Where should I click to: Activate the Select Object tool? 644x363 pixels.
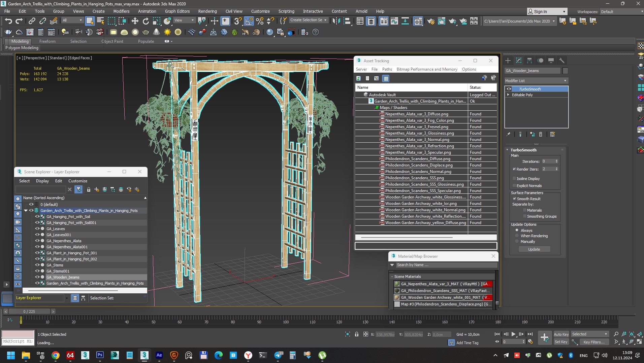click(90, 21)
